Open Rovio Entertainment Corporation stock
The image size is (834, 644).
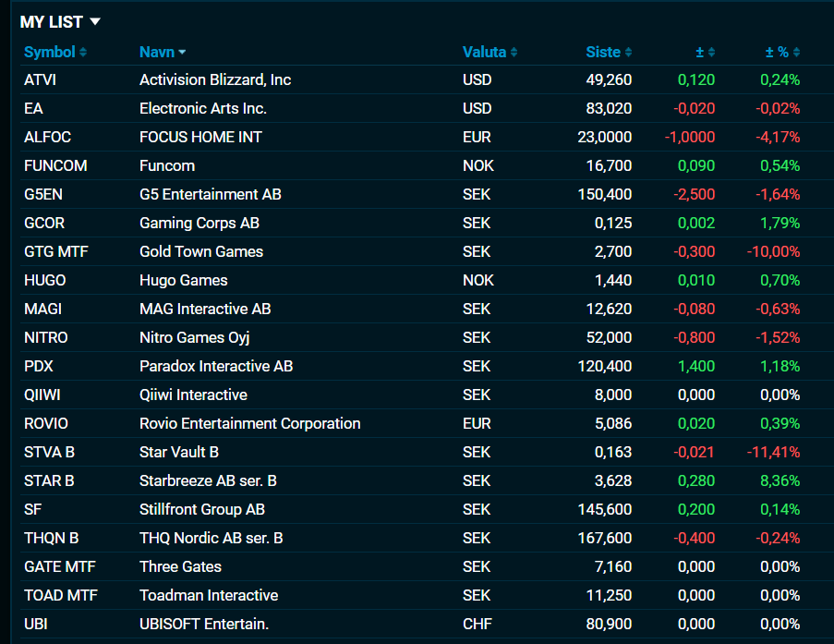(x=249, y=424)
